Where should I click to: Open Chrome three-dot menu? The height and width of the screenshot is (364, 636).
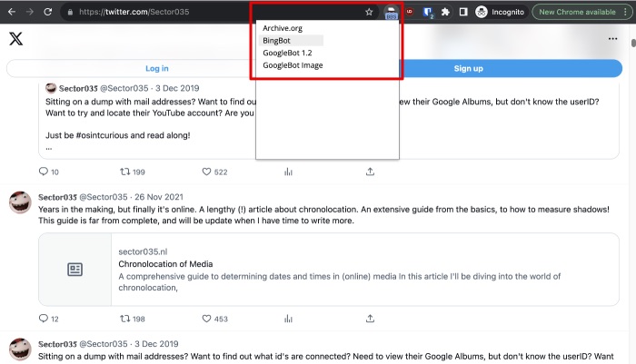pyautogui.click(x=625, y=12)
